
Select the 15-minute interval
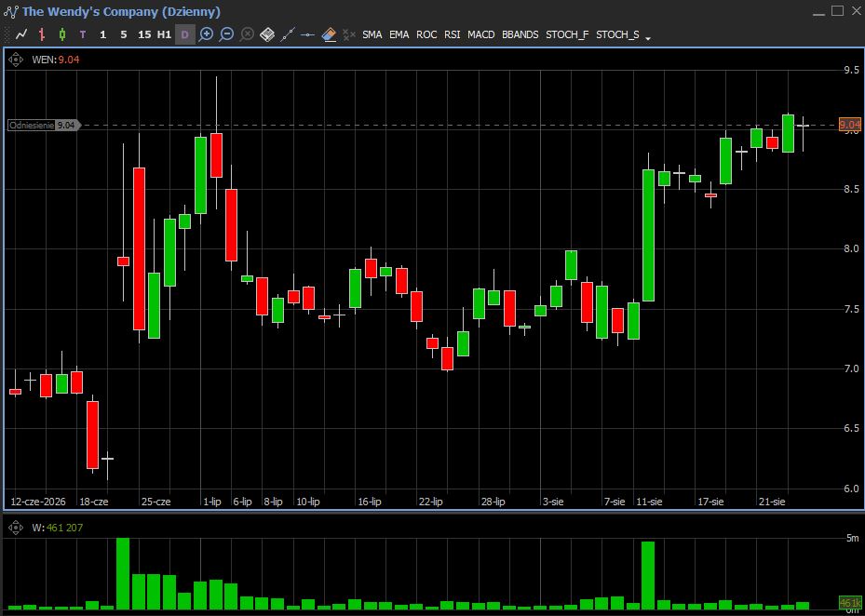click(144, 34)
